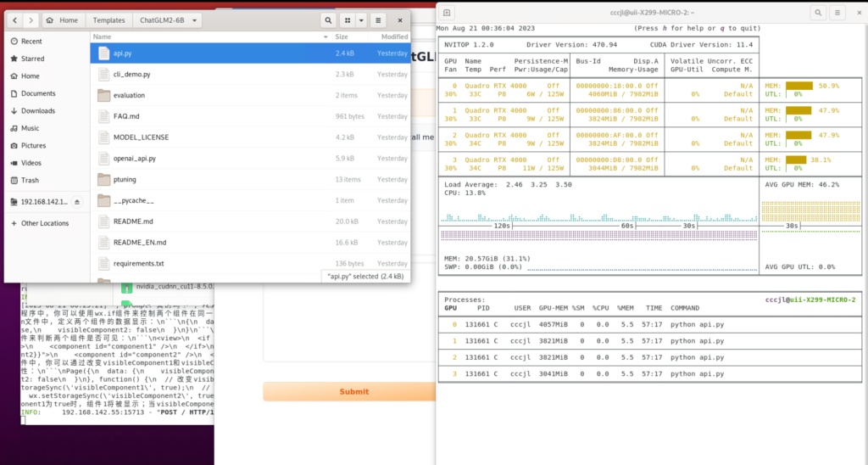The width and height of the screenshot is (868, 465).
Task: Click the Home breadcrumb in Files
Action: [63, 20]
